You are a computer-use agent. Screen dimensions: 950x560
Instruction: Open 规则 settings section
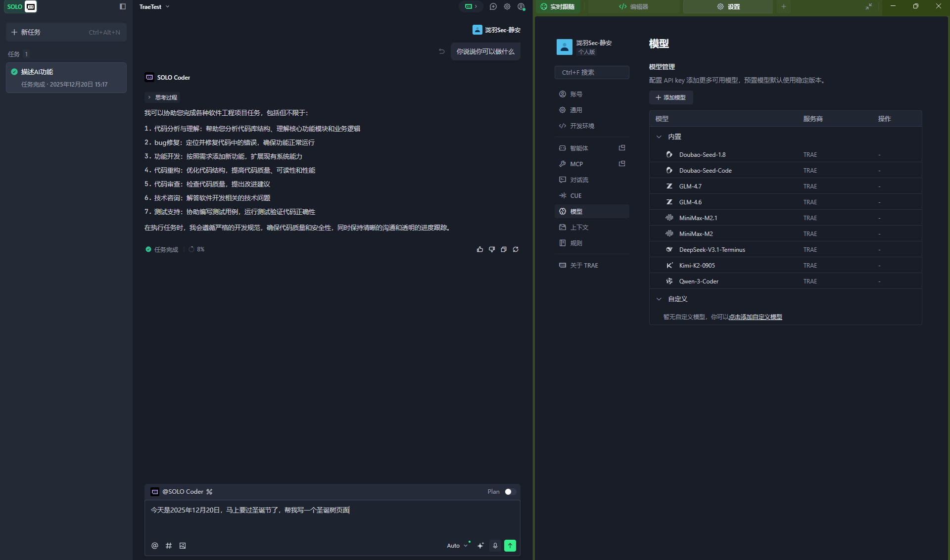click(592, 243)
